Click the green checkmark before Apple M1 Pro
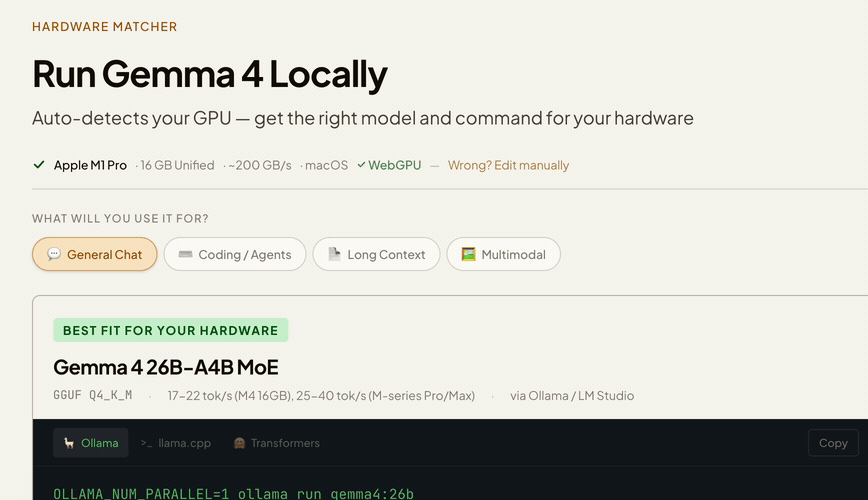 [39, 164]
